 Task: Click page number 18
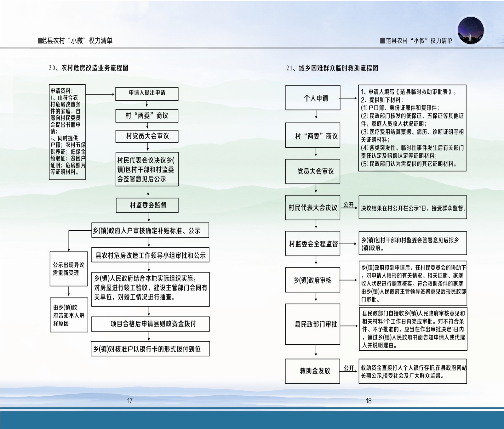tap(369, 401)
